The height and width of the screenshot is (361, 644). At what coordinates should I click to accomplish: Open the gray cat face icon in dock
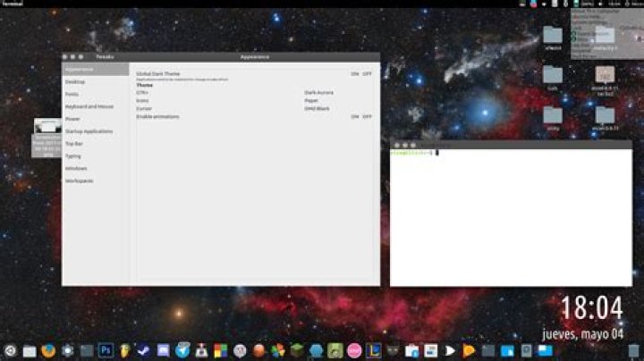[393, 351]
